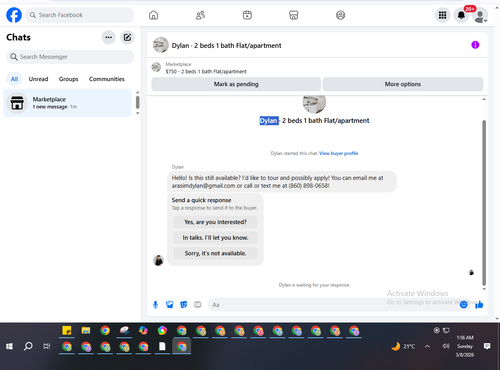Open the View buyer profile link
Viewport: 500px width, 370px height.
pos(338,153)
